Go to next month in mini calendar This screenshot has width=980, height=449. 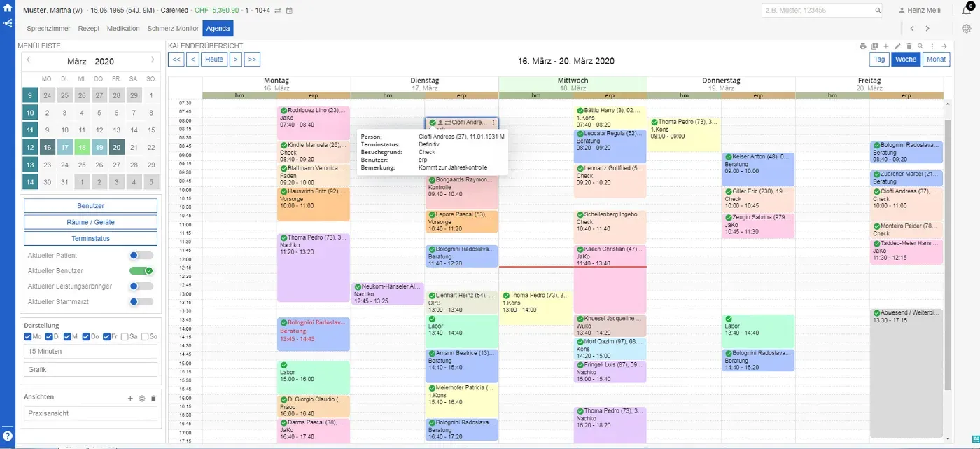tap(153, 61)
